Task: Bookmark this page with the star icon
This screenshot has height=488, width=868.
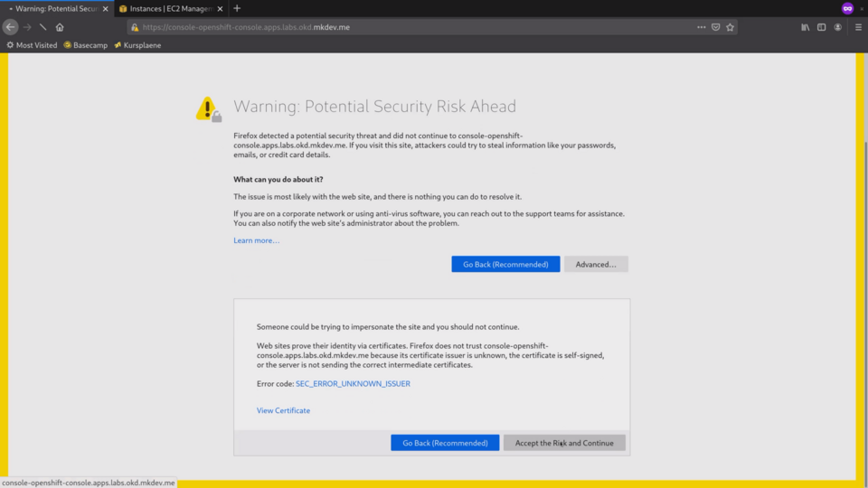Action: [x=731, y=27]
